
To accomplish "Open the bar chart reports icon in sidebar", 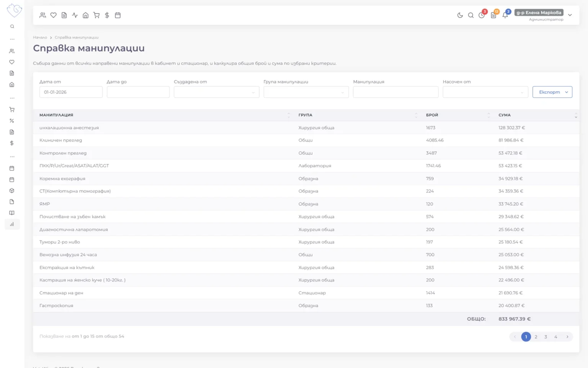I will [x=12, y=224].
